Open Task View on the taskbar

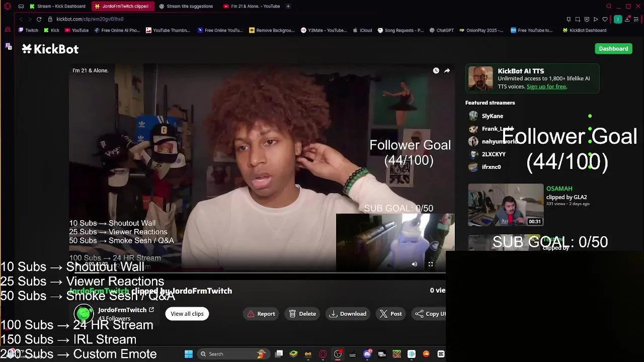279,354
